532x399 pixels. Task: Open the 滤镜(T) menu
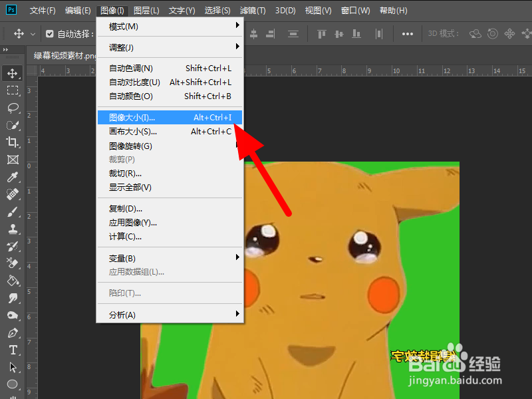point(253,11)
